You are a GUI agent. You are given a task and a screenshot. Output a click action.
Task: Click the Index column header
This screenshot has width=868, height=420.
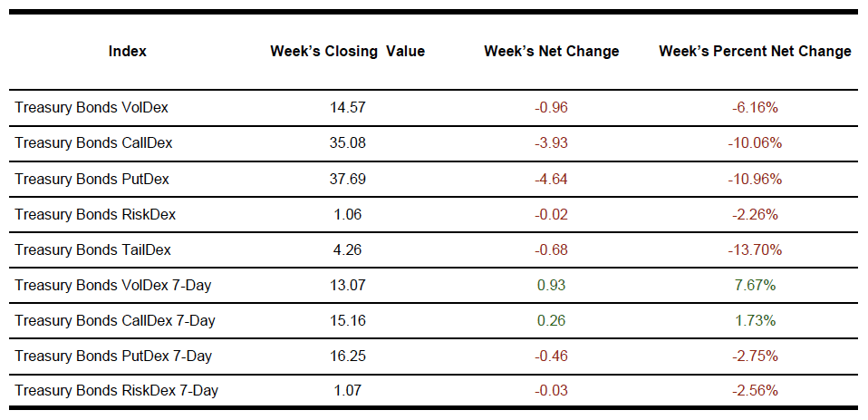pyautogui.click(x=127, y=52)
